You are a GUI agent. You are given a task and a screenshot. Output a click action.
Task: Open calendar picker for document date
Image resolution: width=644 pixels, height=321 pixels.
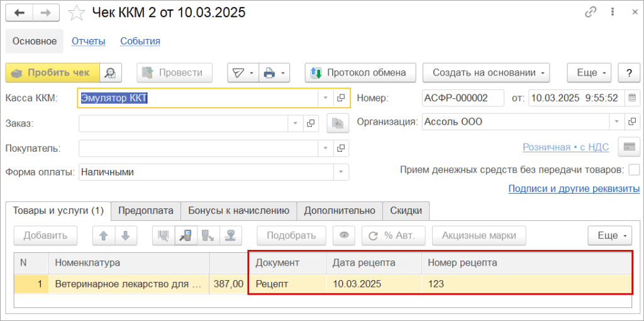click(x=633, y=98)
